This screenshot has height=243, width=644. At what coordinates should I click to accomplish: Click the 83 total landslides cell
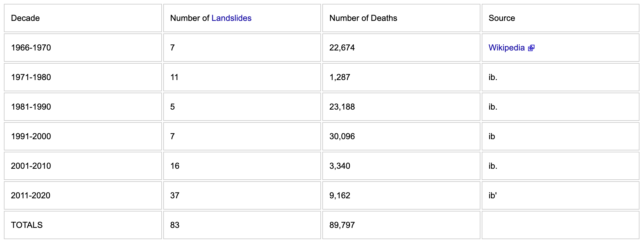coord(242,225)
